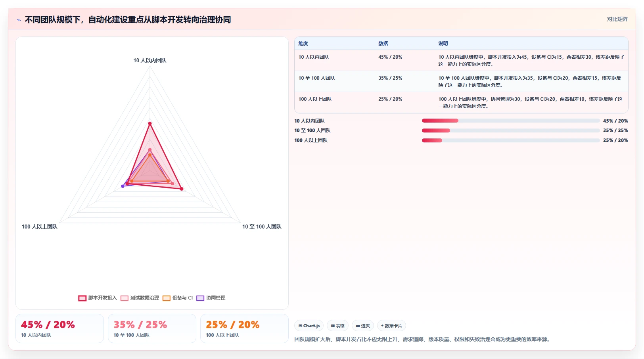The width and height of the screenshot is (644, 359).
Task: Click the top red radar data point
Action: pyautogui.click(x=150, y=123)
